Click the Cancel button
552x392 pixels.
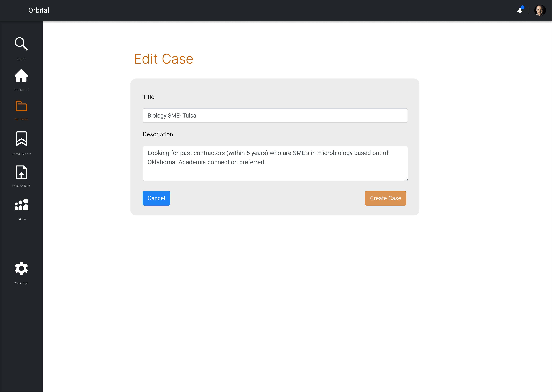click(x=156, y=198)
